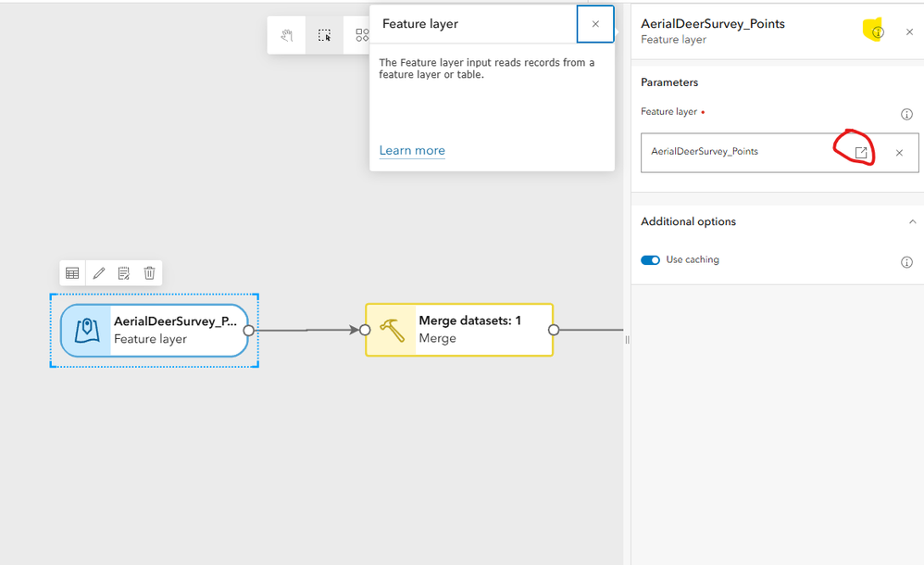Select the pan hand tool
This screenshot has height=565, width=924.
(287, 35)
